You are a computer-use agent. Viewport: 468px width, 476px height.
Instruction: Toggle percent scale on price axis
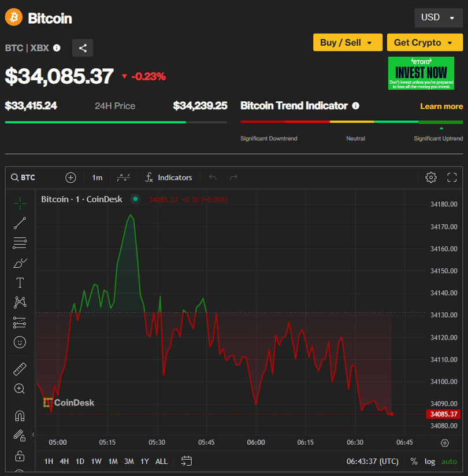pyautogui.click(x=414, y=461)
